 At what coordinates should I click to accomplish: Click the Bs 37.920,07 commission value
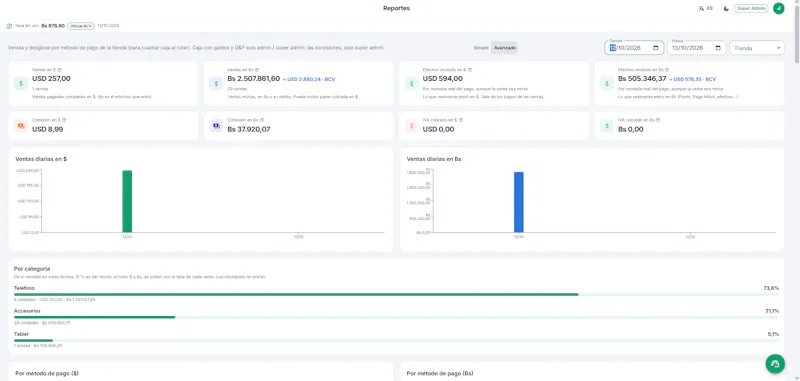tap(249, 129)
